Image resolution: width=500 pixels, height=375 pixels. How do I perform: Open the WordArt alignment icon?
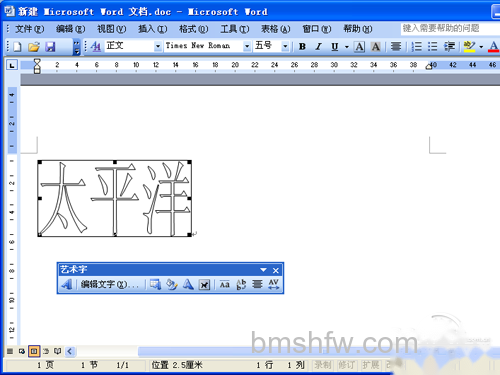pyautogui.click(x=257, y=284)
